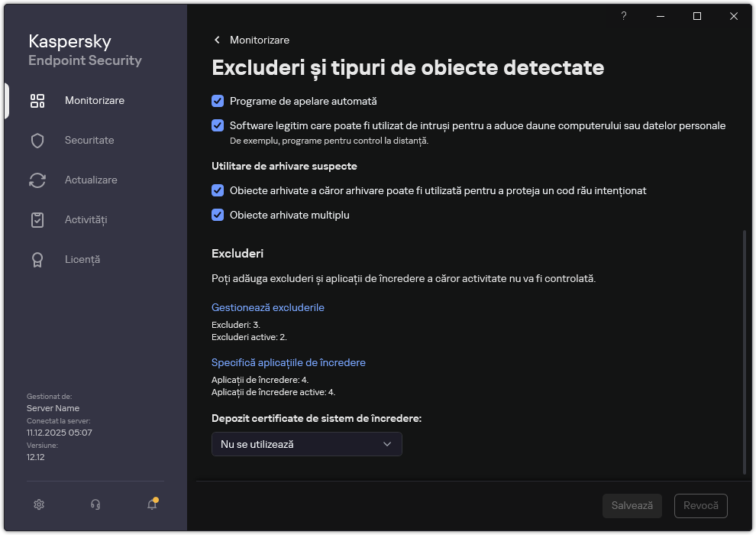The width and height of the screenshot is (756, 535).
Task: Open the Actualizare update icon
Action: [37, 180]
